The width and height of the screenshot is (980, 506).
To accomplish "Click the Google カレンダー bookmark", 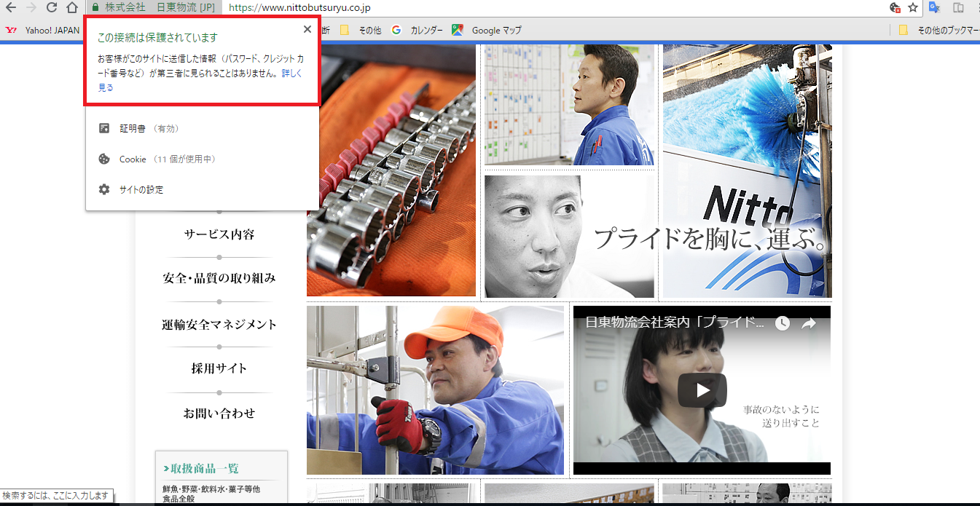I will (418, 31).
